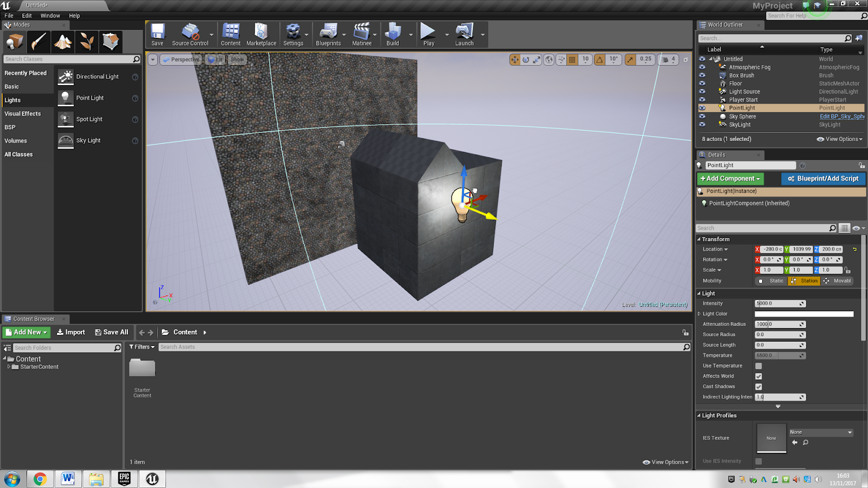868x488 pixels.
Task: Select the Landscape mode icon
Action: coord(62,42)
